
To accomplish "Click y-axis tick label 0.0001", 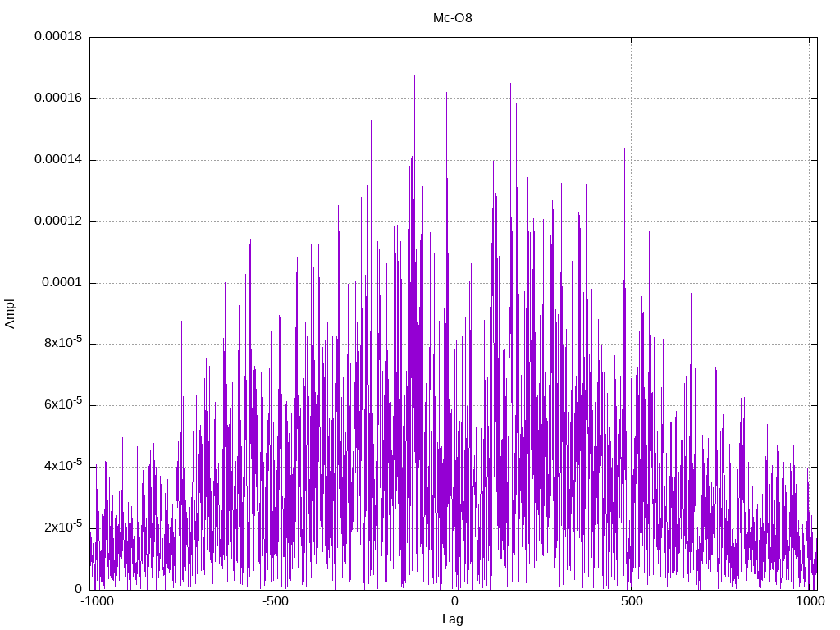I will (62, 283).
